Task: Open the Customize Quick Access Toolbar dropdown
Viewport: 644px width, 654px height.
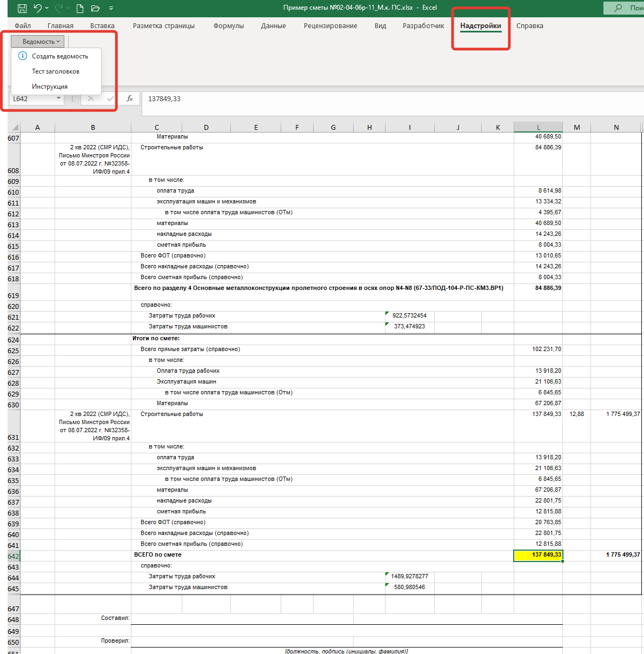Action: pos(111,8)
